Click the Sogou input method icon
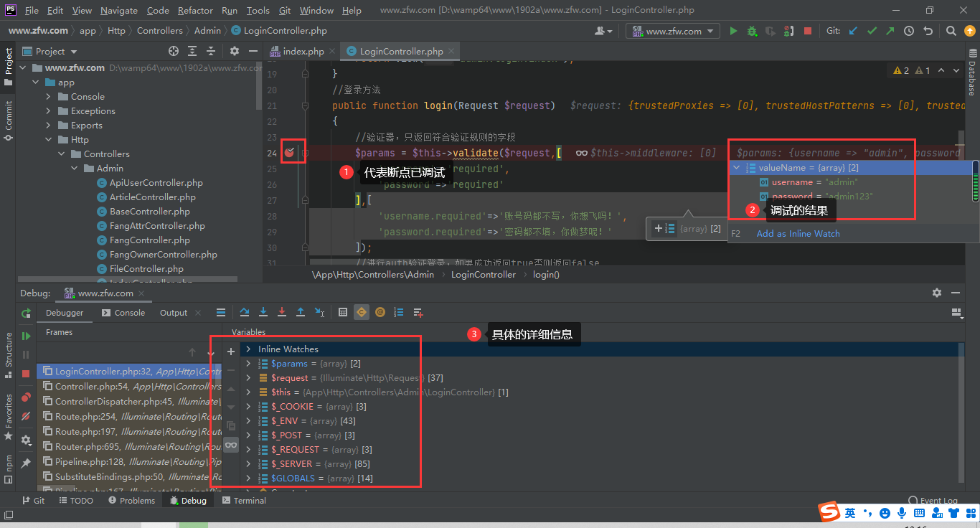Image resolution: width=980 pixels, height=528 pixels. [x=829, y=512]
